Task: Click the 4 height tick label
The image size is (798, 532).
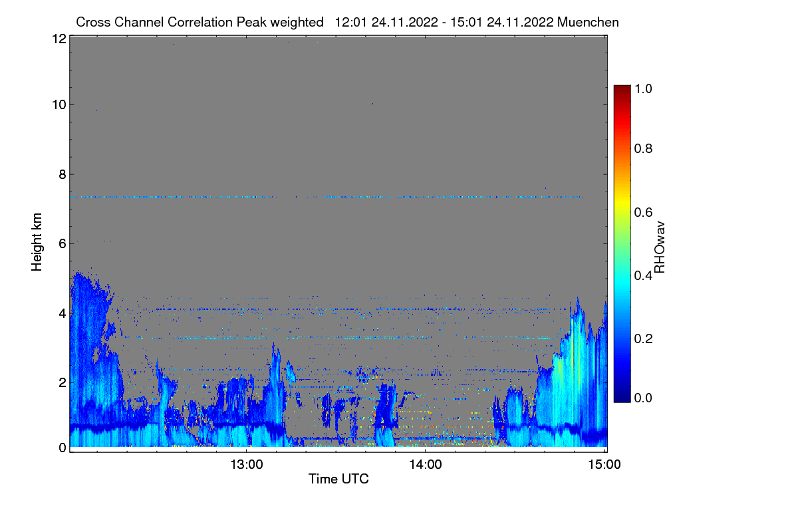Action: pyautogui.click(x=62, y=313)
